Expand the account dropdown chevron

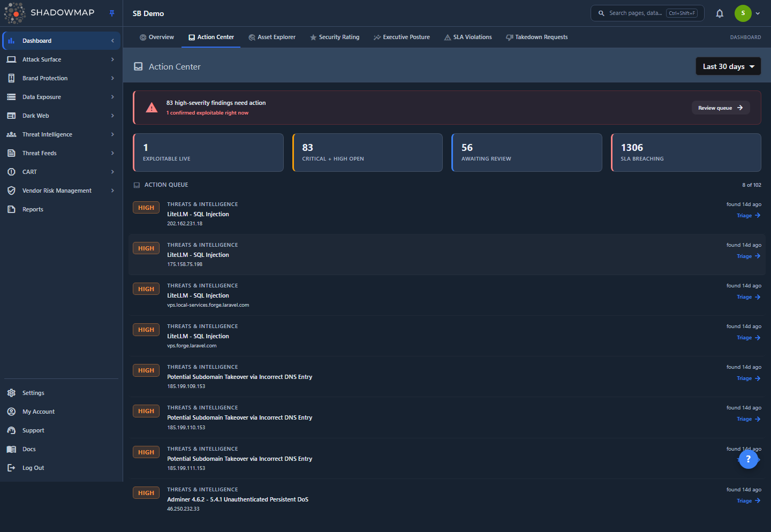(x=758, y=13)
